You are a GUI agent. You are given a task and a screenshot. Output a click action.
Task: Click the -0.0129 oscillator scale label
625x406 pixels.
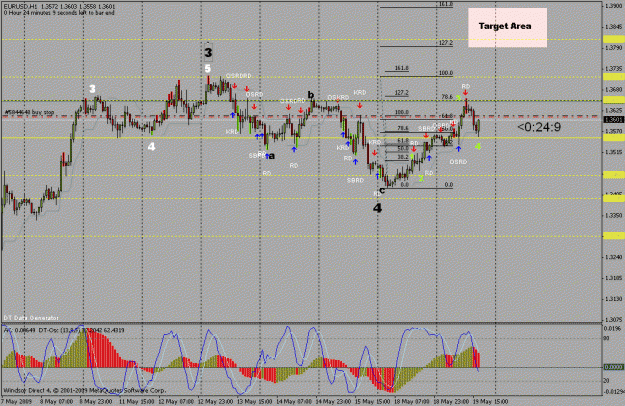(613, 392)
